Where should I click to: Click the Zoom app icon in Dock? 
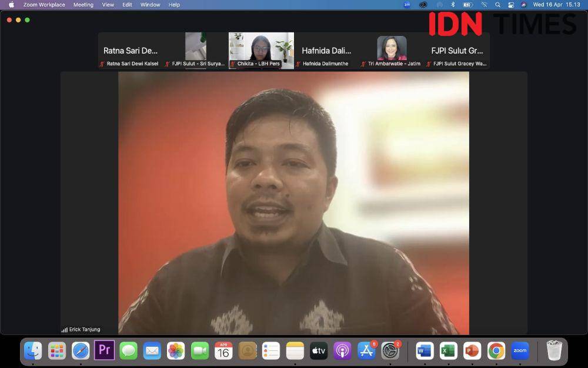point(520,351)
